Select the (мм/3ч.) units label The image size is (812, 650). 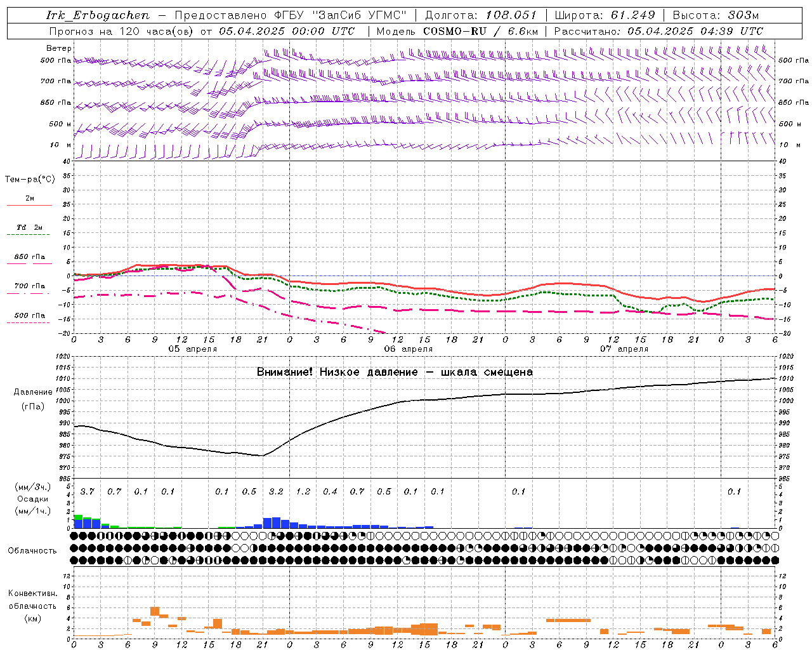[x=32, y=487]
